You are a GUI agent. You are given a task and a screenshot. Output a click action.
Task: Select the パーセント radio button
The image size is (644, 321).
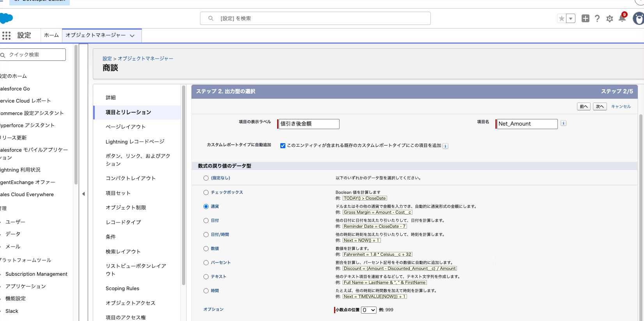pos(206,262)
